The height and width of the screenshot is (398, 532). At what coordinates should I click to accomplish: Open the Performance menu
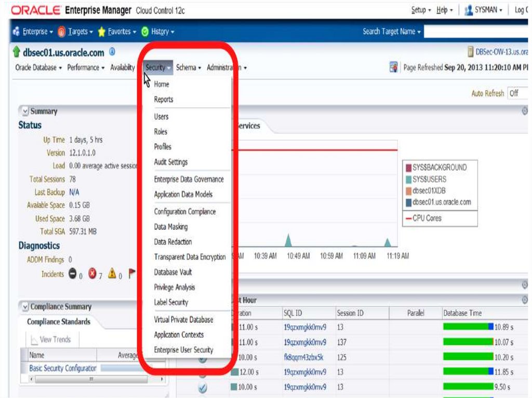pos(86,67)
